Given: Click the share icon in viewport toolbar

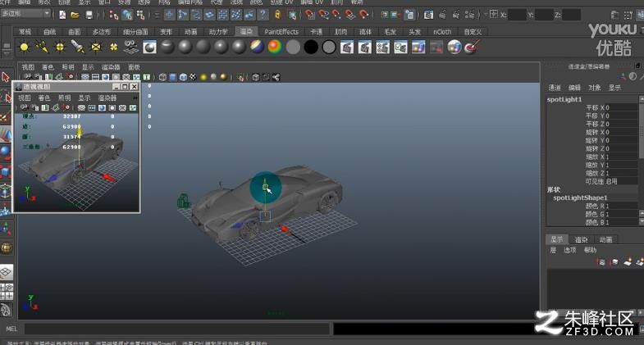Looking at the screenshot, I should coord(276,77).
